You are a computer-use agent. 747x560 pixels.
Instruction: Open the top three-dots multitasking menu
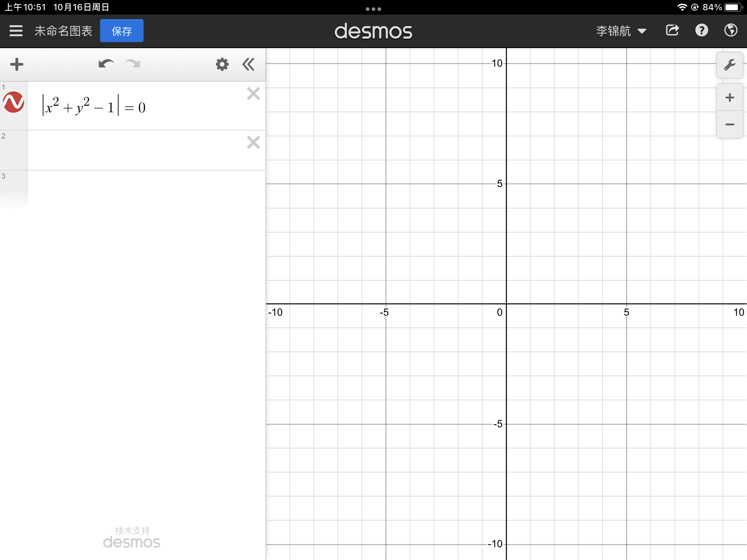pos(373,9)
